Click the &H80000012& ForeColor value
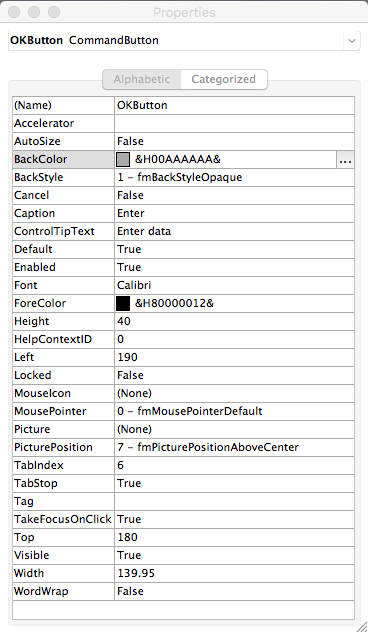The image size is (368, 633). click(x=174, y=303)
